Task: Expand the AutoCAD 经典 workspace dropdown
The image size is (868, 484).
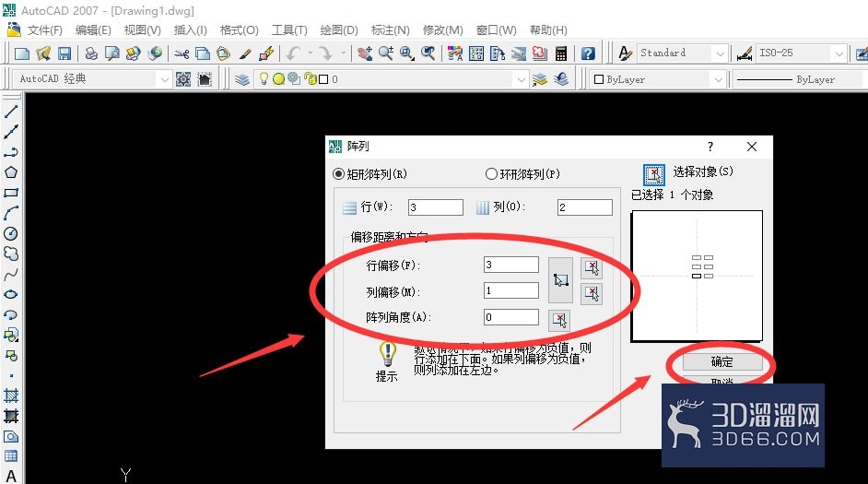Action: click(x=164, y=79)
